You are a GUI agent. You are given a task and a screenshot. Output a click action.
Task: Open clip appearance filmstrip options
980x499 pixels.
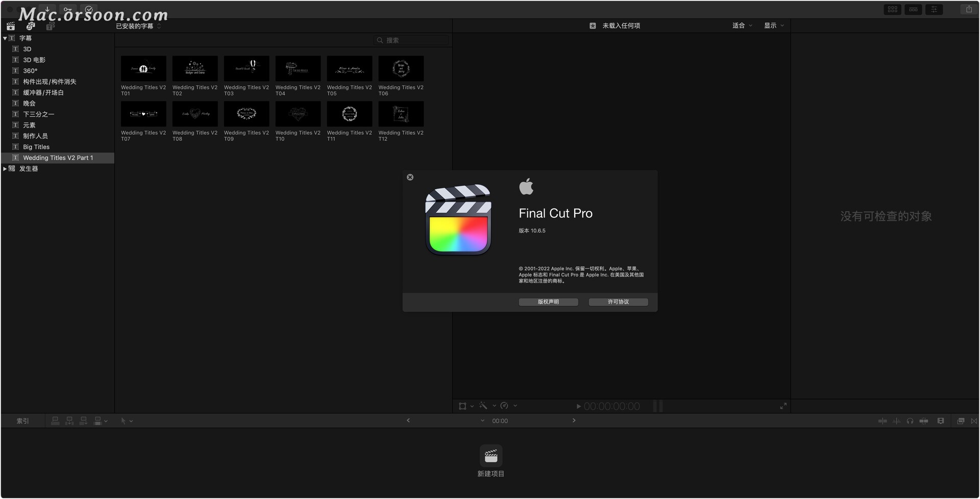941,421
